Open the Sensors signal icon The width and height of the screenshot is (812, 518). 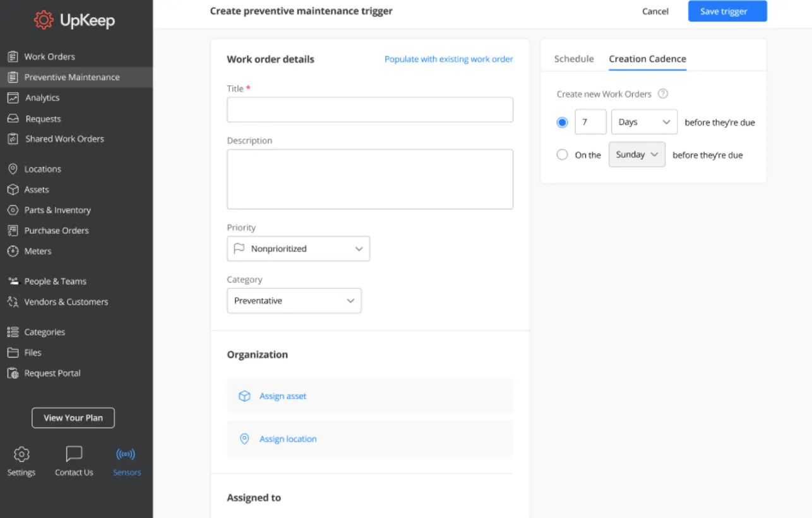(126, 454)
